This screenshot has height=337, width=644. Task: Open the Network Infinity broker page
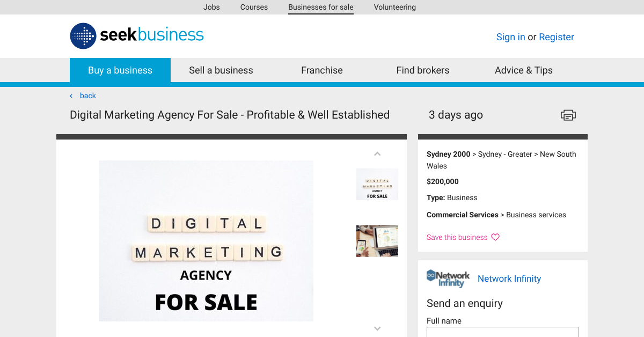click(509, 279)
